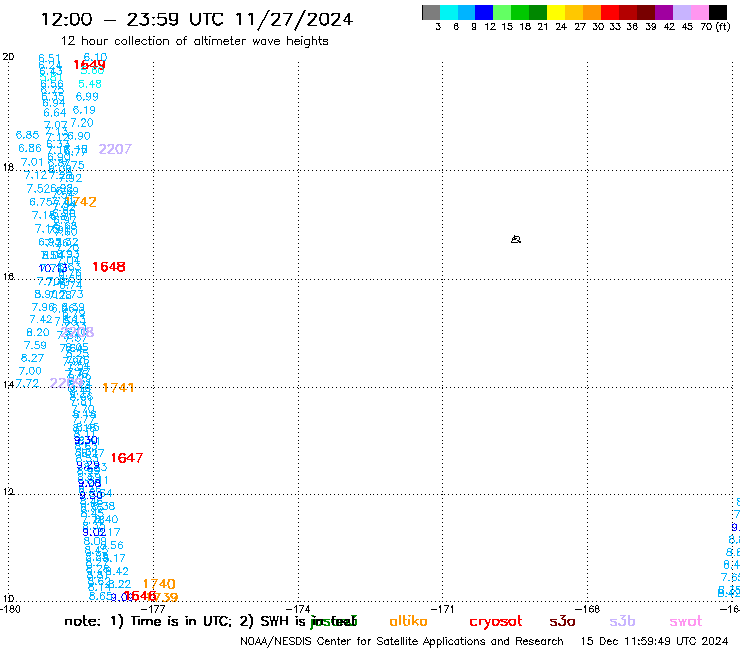Select the cyan swatch in the legend
Image resolution: width=740 pixels, height=650 pixels.
(448, 12)
